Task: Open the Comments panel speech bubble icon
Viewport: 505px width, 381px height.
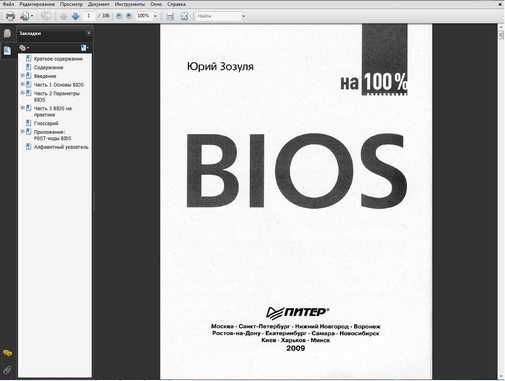Action: click(x=7, y=353)
